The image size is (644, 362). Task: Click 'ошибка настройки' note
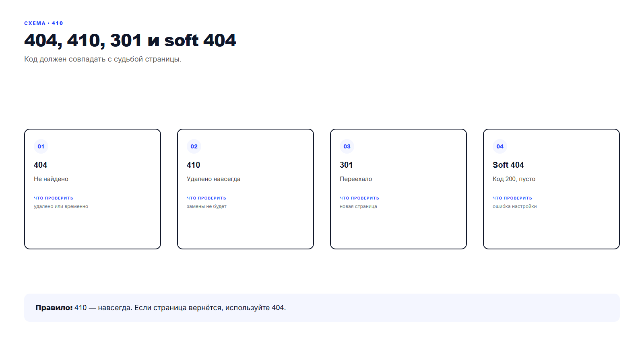(x=515, y=206)
